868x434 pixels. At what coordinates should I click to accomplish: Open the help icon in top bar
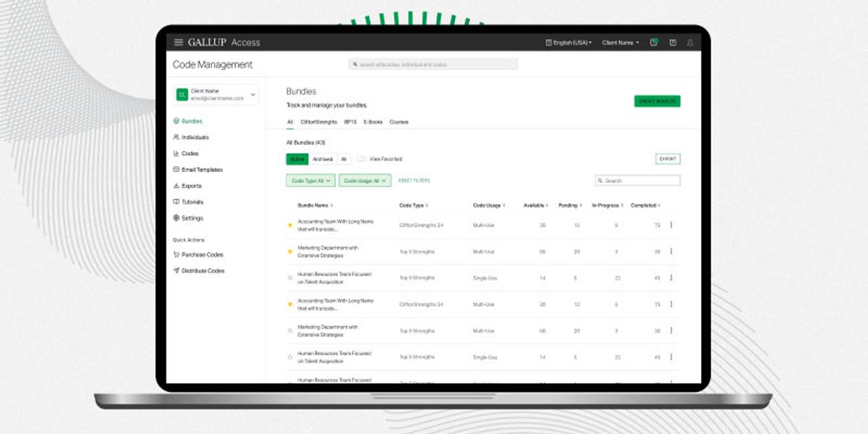point(673,43)
